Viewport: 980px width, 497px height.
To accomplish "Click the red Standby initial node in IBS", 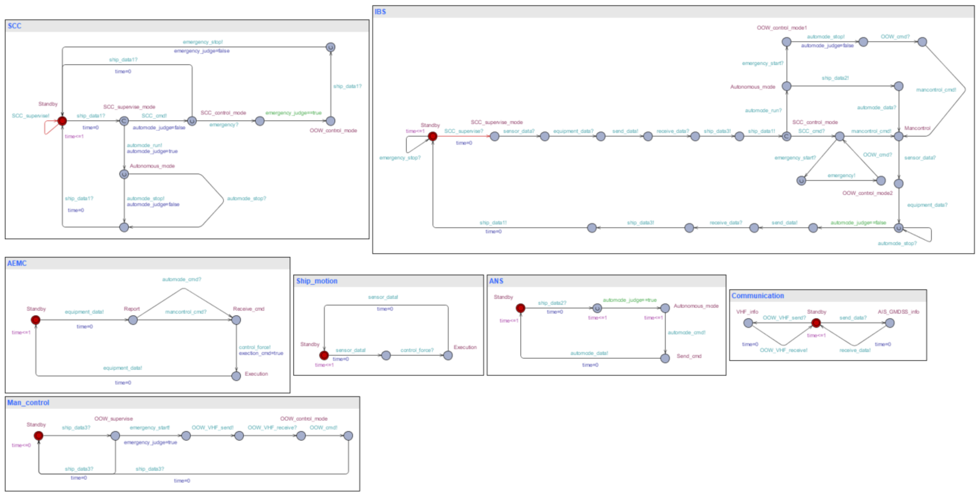I will pos(433,136).
